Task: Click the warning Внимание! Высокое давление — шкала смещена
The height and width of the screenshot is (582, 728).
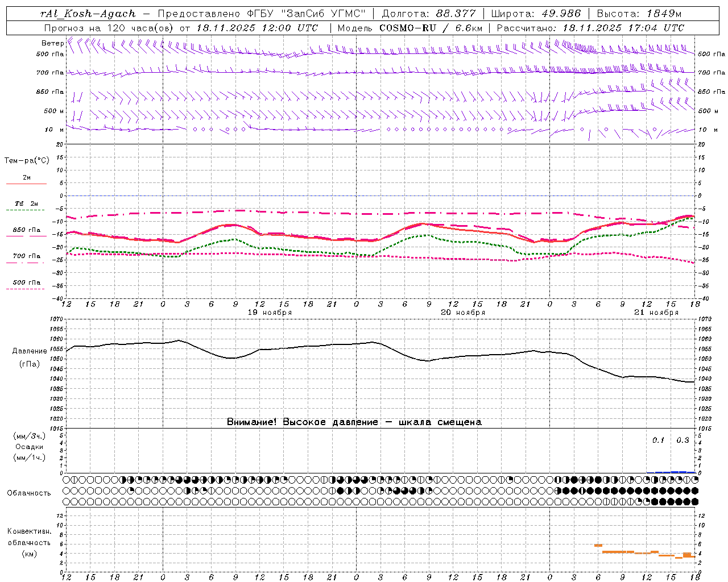Action: [x=354, y=422]
